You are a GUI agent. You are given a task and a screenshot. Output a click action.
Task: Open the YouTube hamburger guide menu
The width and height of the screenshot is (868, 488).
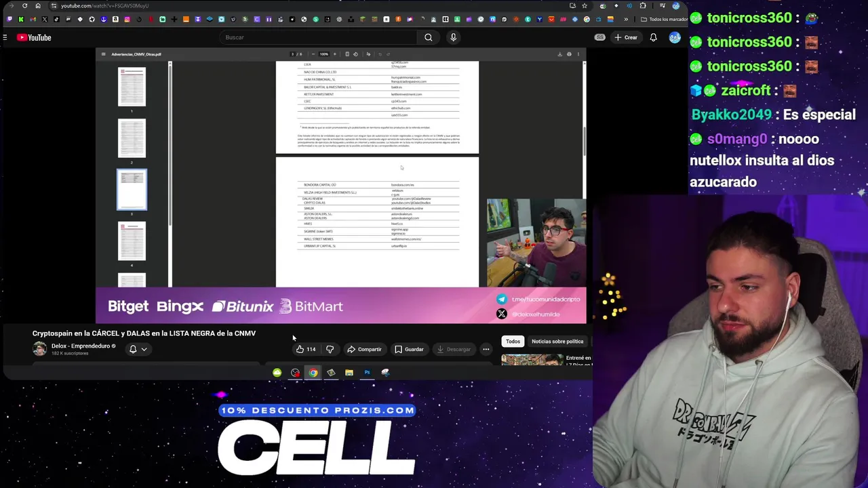click(x=5, y=37)
